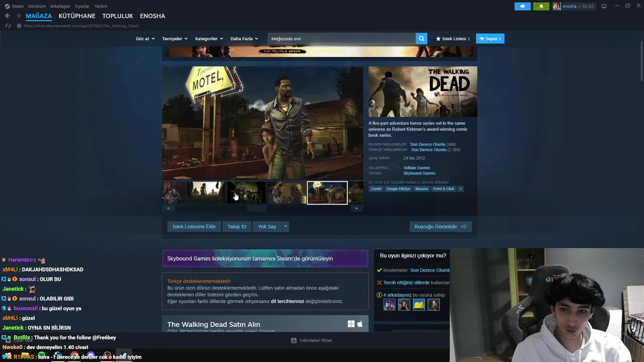Open the Sepet cart button
644x362 pixels.
(x=490, y=39)
